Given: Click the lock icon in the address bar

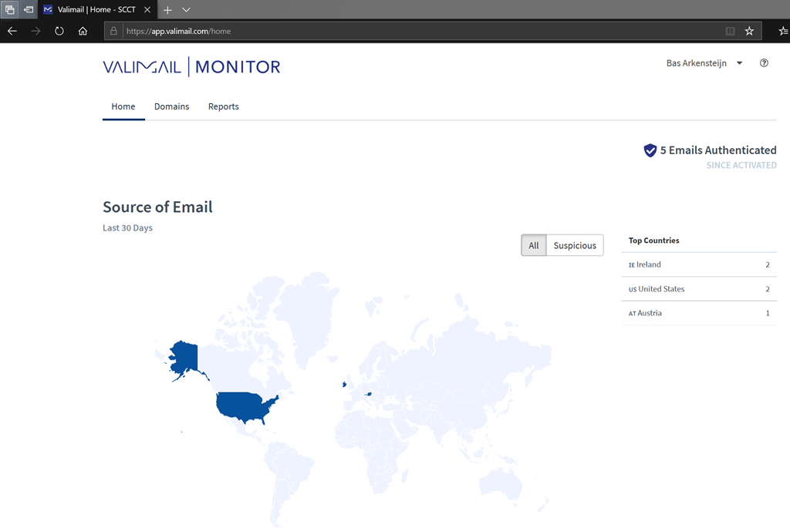Looking at the screenshot, I should click(x=113, y=32).
